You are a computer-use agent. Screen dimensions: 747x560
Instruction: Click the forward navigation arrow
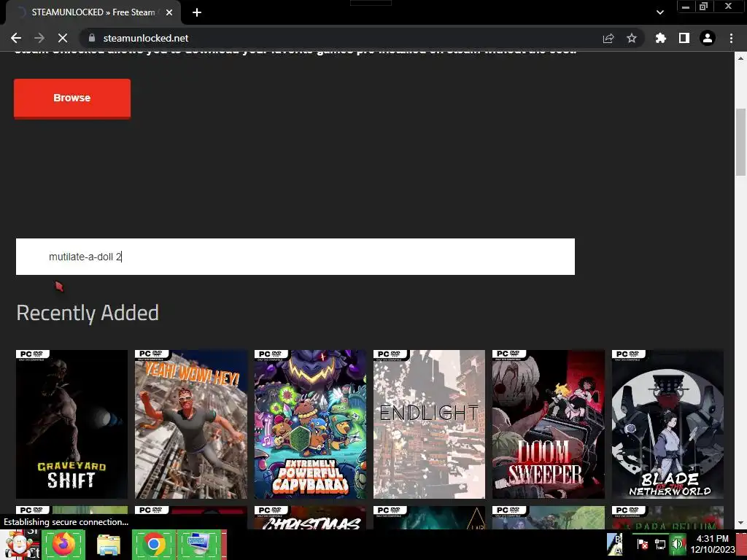point(39,38)
